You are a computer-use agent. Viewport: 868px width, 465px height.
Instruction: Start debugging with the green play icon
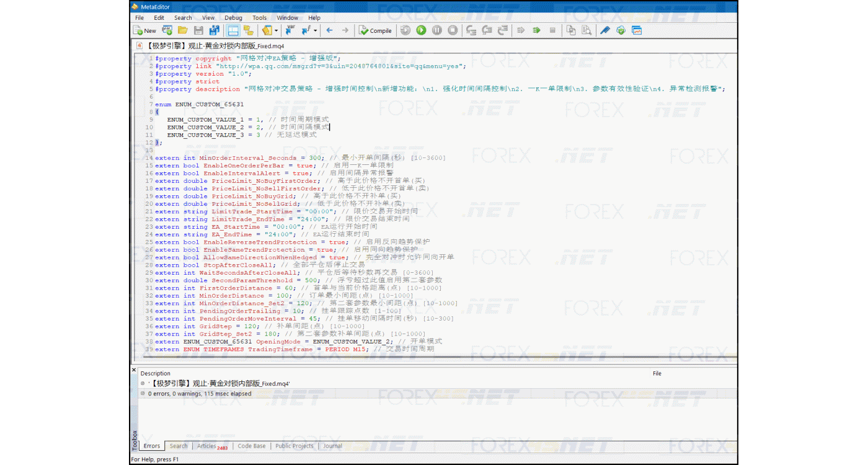coord(421,30)
